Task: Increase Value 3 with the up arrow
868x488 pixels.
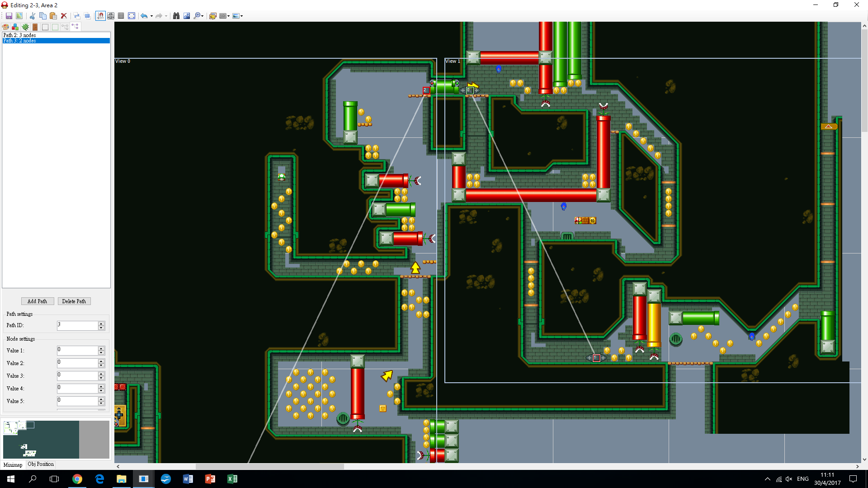Action: coord(101,374)
